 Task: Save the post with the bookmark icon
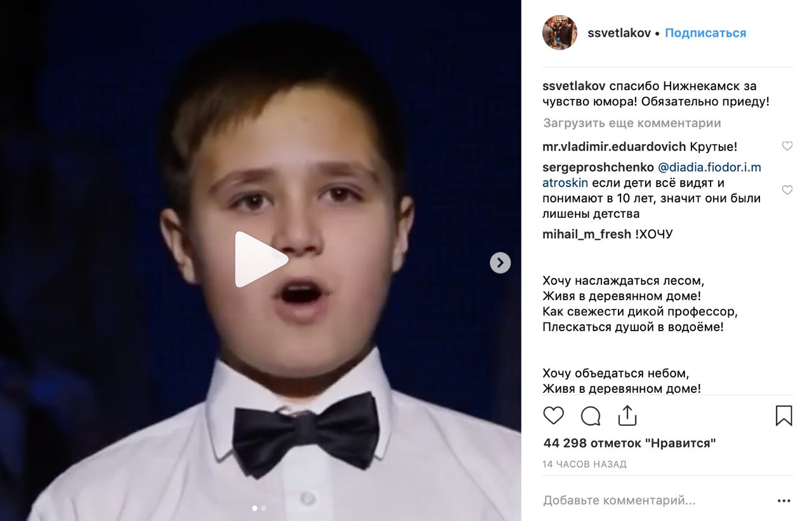784,416
